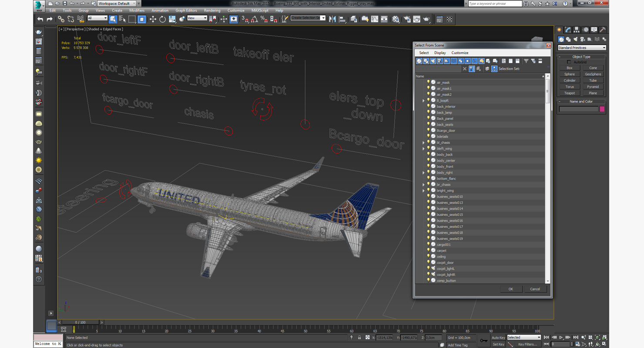The height and width of the screenshot is (348, 644).
Task: Open the Material Editor
Action: click(x=396, y=19)
